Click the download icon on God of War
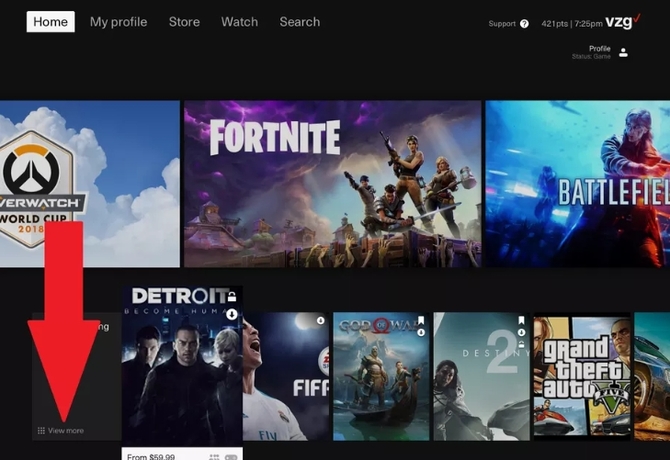The width and height of the screenshot is (670, 460). (421, 332)
